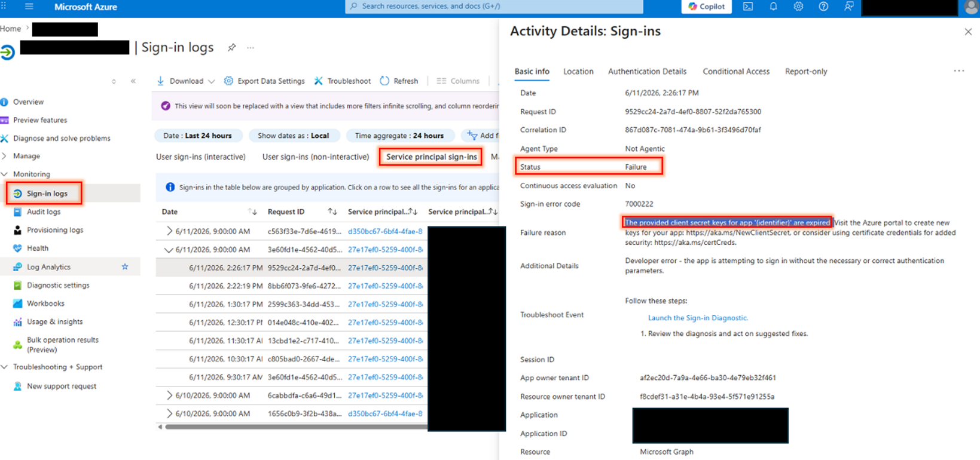Open more tabs ellipsis in details panel

pos(959,70)
